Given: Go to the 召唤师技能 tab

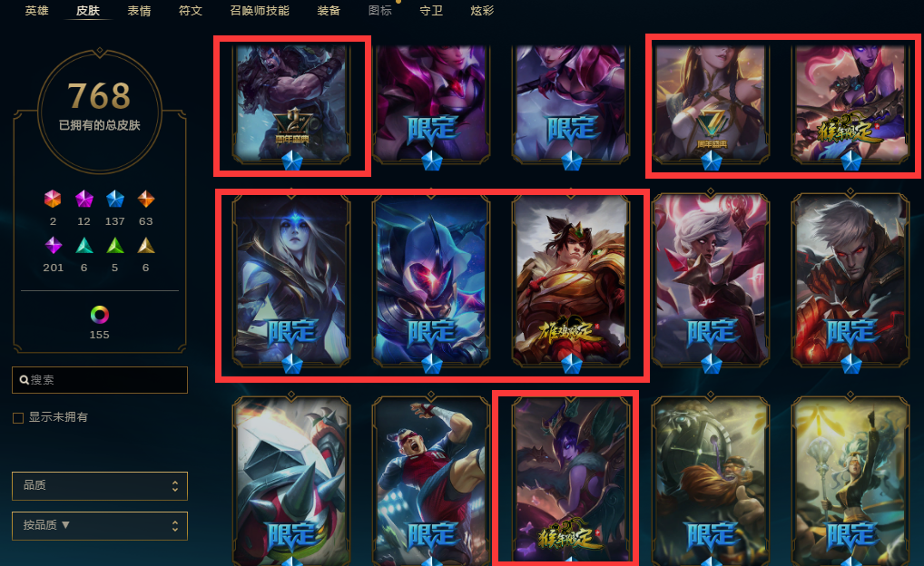Looking at the screenshot, I should tap(260, 11).
